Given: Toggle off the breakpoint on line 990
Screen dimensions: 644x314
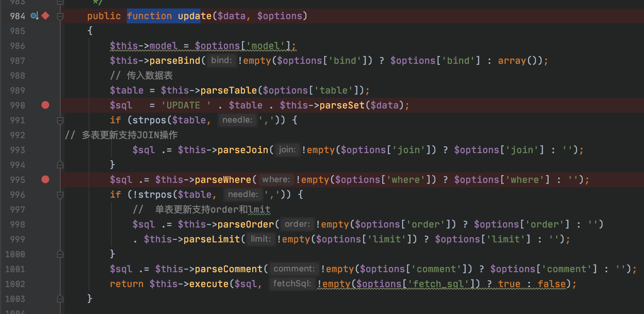Looking at the screenshot, I should [x=45, y=105].
